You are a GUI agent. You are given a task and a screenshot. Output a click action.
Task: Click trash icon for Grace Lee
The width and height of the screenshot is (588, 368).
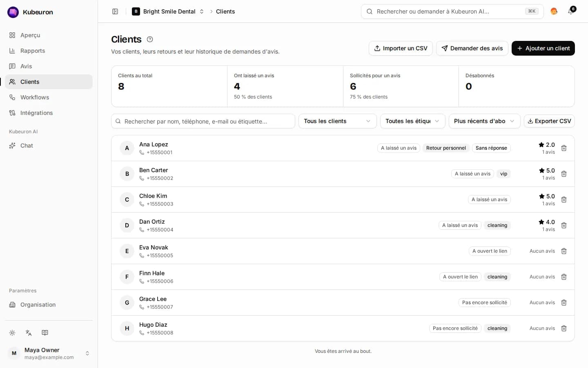tap(564, 303)
